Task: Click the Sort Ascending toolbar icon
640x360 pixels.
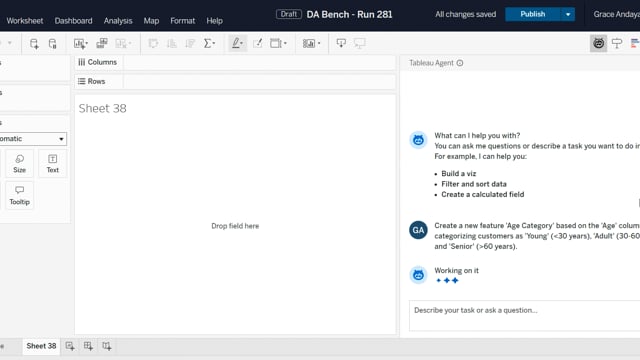Action: click(172, 43)
